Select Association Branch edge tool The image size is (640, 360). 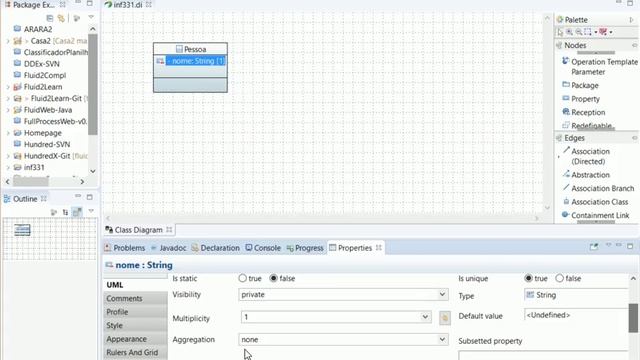[x=598, y=188]
